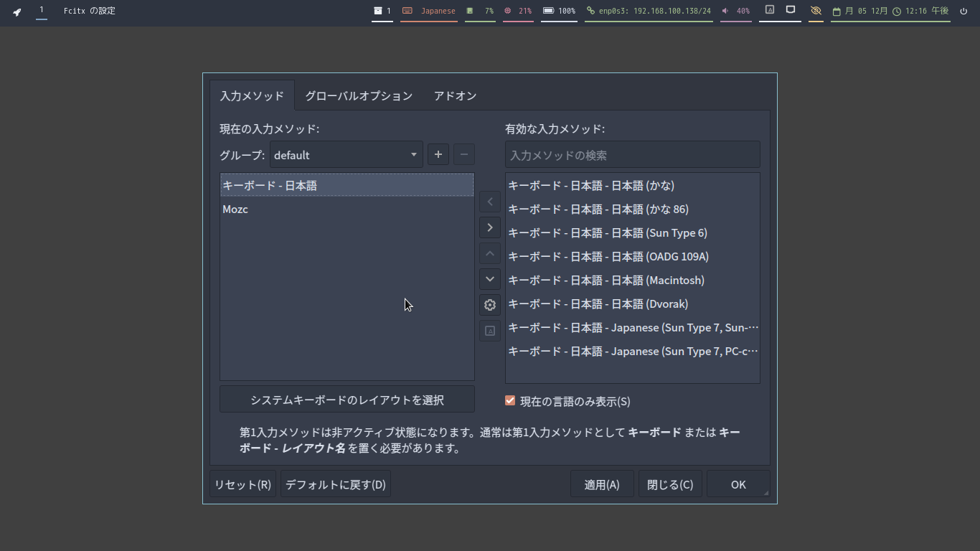Click the keyboard layout icon button below the gear
This screenshot has height=551, width=980.
pyautogui.click(x=490, y=331)
